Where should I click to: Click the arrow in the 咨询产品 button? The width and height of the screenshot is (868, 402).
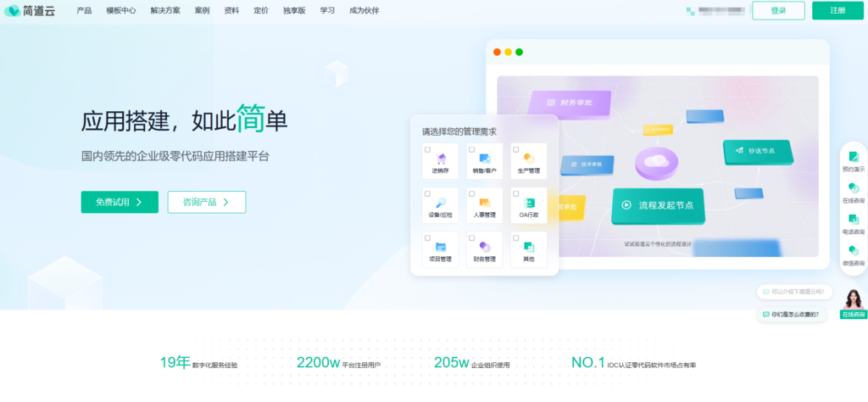pyautogui.click(x=225, y=202)
